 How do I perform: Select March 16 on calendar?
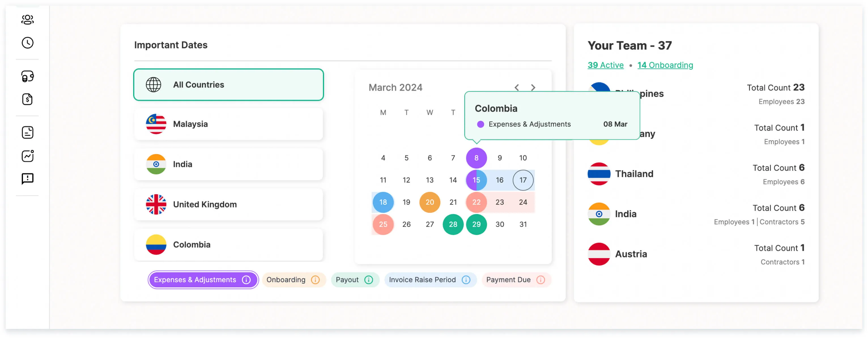pos(499,180)
